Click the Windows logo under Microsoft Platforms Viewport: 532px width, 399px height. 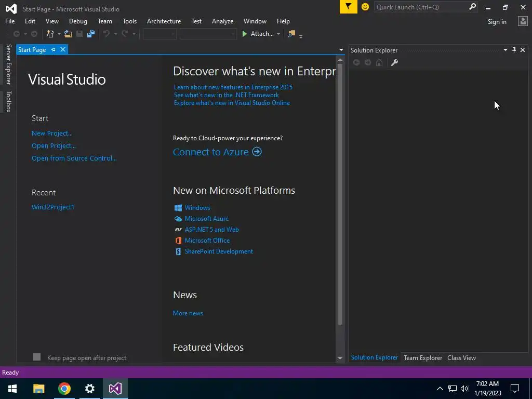click(x=178, y=208)
